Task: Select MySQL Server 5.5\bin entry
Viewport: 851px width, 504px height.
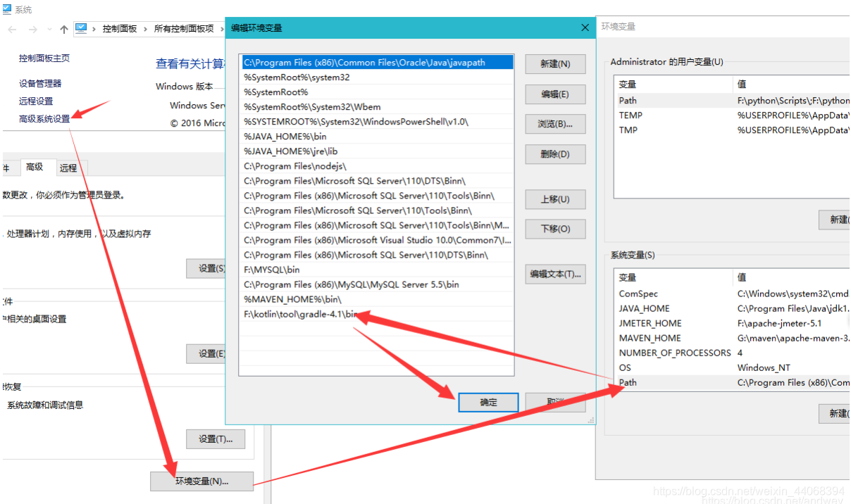Action: point(377,284)
